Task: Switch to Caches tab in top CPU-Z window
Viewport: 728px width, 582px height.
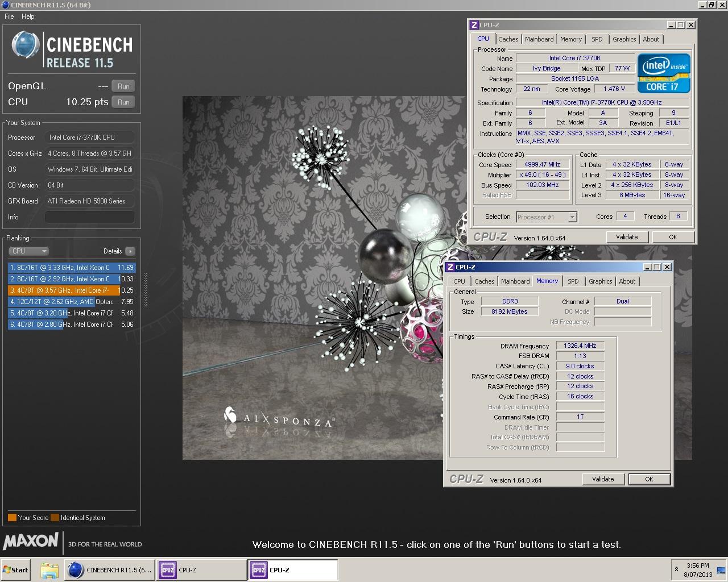Action: tap(508, 39)
